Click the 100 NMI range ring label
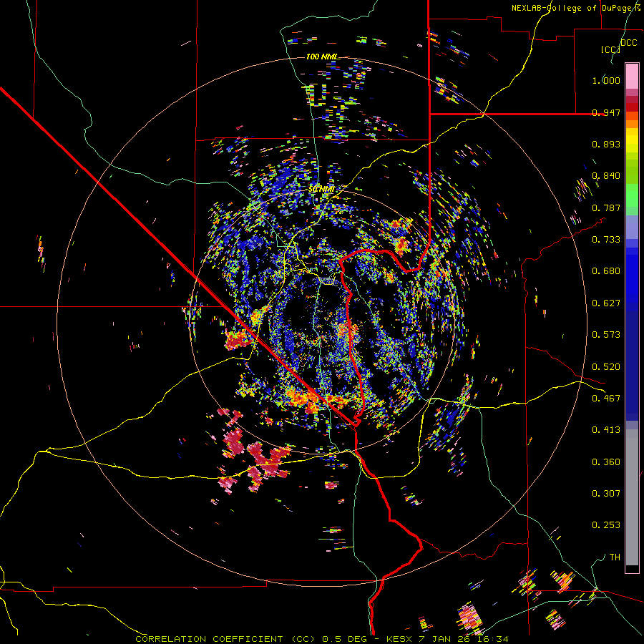Image resolution: width=644 pixels, height=644 pixels. (321, 57)
